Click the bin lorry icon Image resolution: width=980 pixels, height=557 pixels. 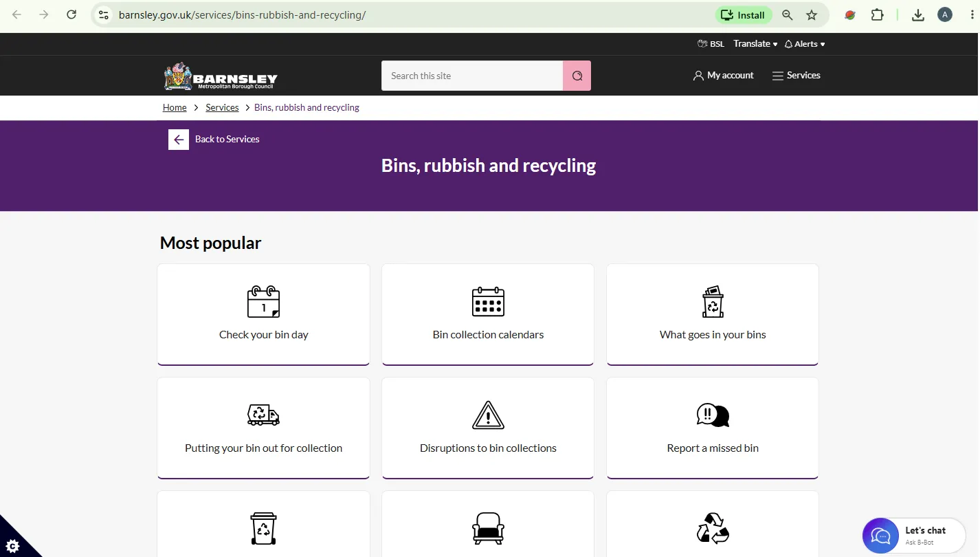(263, 415)
